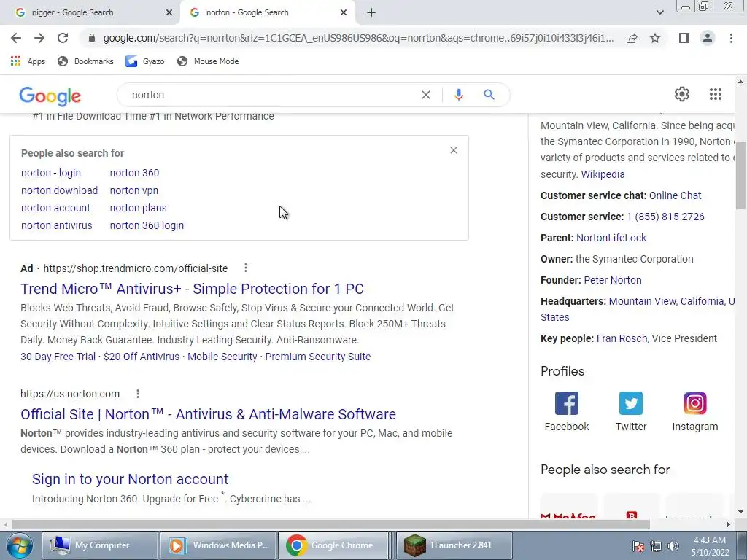747x560 pixels.
Task: Open the Premium Security Suite sitelink
Action: (x=318, y=357)
